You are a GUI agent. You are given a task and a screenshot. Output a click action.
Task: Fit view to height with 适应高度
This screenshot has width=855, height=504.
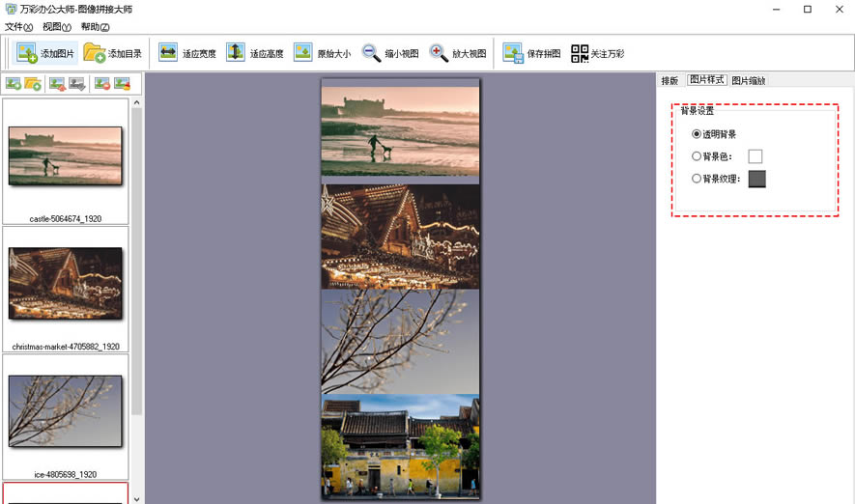[x=235, y=53]
